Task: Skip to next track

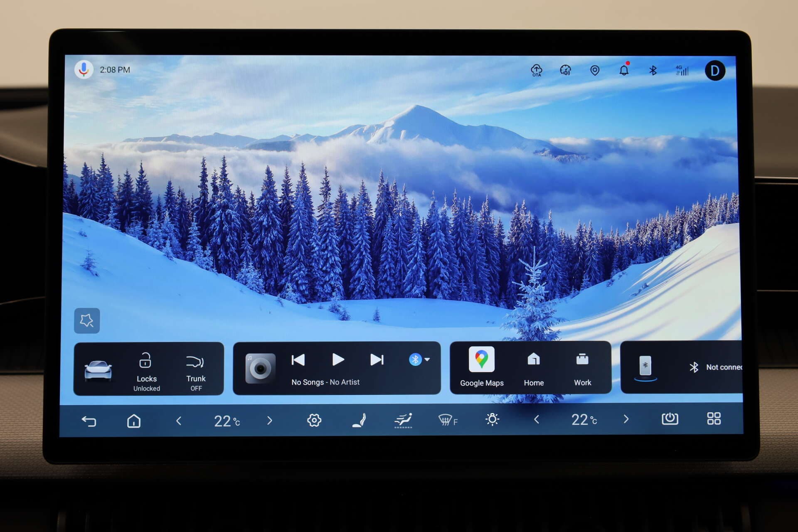Action: click(377, 360)
